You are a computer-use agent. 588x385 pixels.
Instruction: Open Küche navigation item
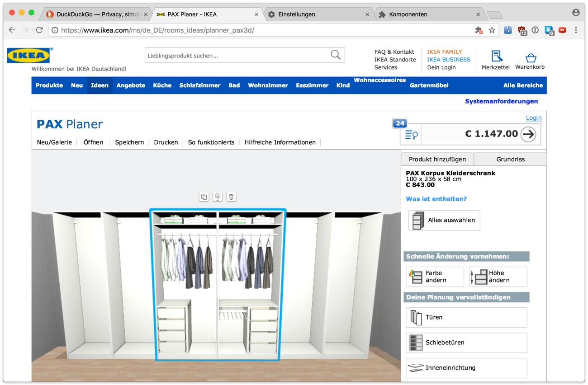[x=162, y=85]
